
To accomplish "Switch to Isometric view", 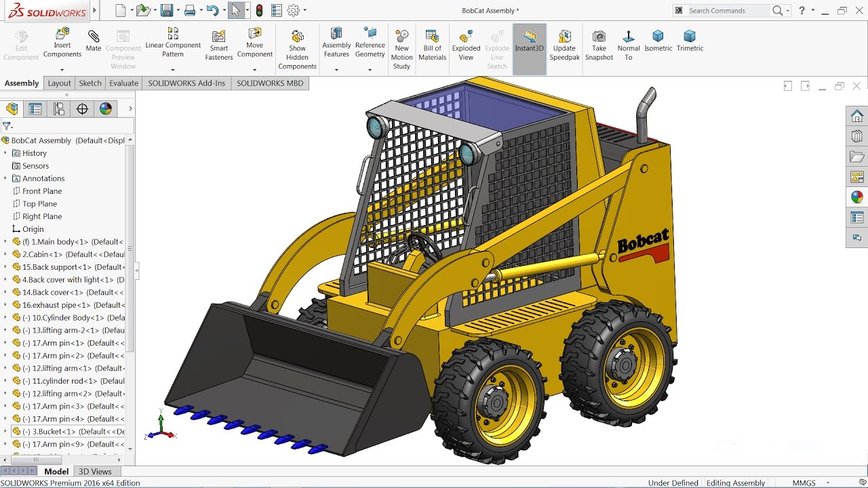I will (x=658, y=41).
